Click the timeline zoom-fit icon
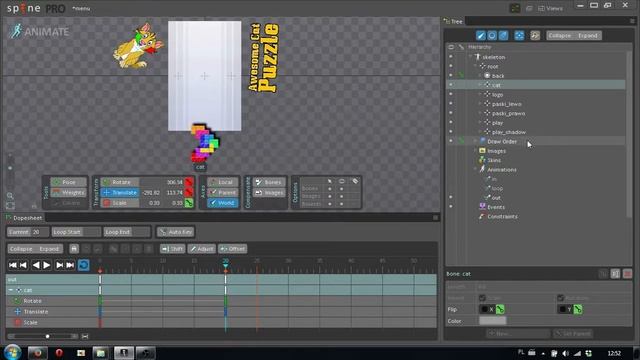640x360 pixels. 85,336
